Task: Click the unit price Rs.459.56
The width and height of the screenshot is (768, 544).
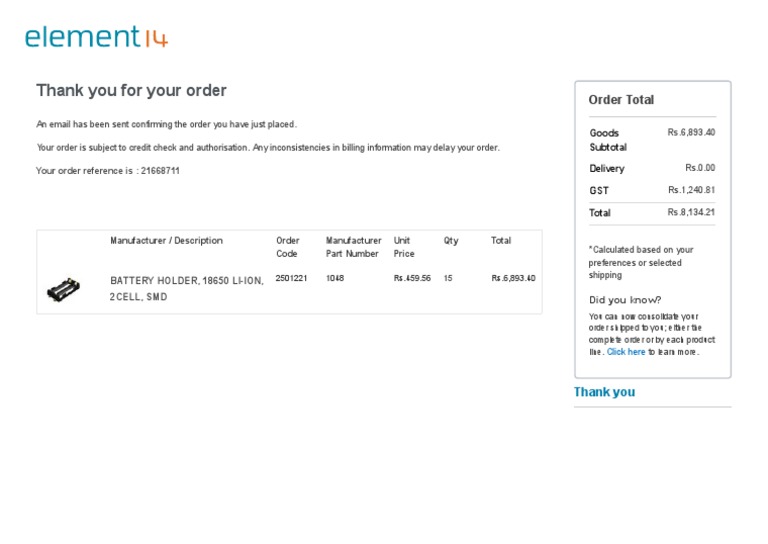Action: click(x=412, y=278)
